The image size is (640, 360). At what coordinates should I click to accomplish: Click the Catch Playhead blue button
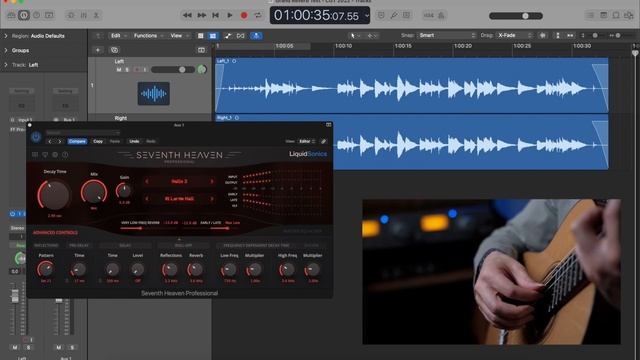[256, 36]
